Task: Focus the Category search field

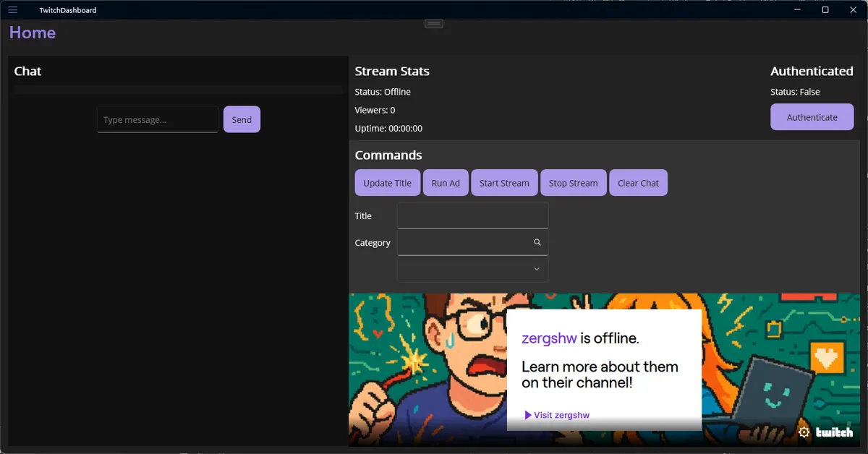Action: 473,242
